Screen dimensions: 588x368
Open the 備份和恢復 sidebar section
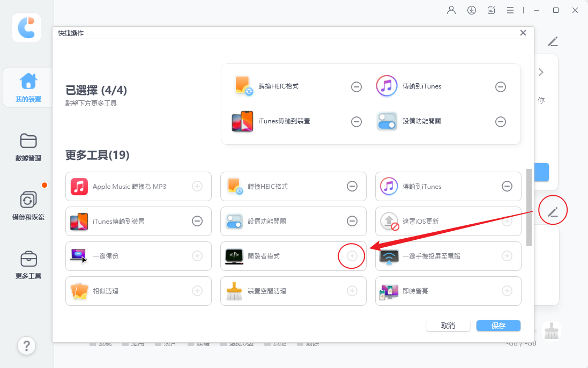tap(28, 206)
